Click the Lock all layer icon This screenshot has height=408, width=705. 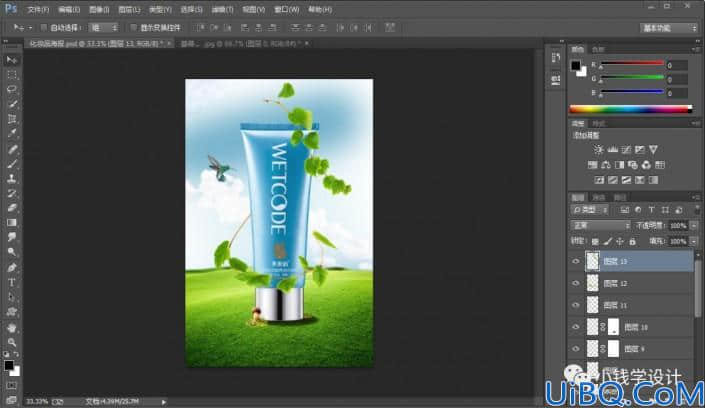pos(633,242)
